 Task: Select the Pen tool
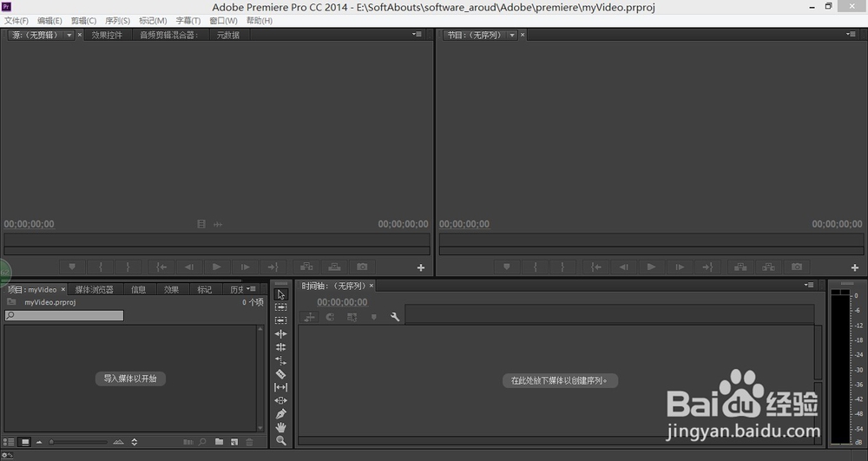(x=280, y=413)
